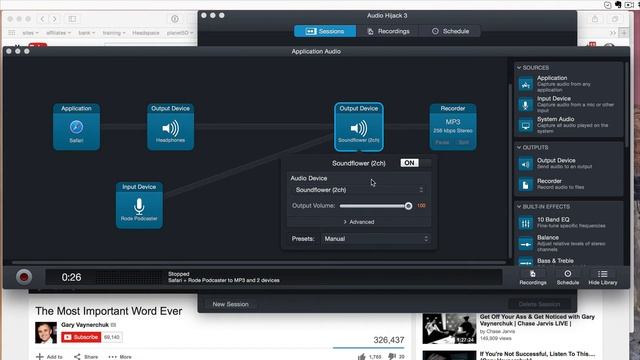
Task: Open Recordings from the bottom bar
Action: coord(533,278)
